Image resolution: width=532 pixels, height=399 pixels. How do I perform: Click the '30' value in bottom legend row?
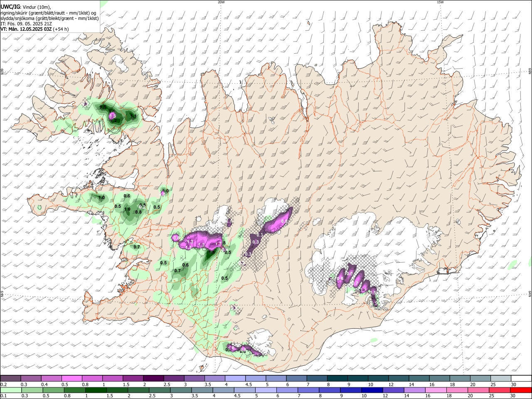coord(513,396)
